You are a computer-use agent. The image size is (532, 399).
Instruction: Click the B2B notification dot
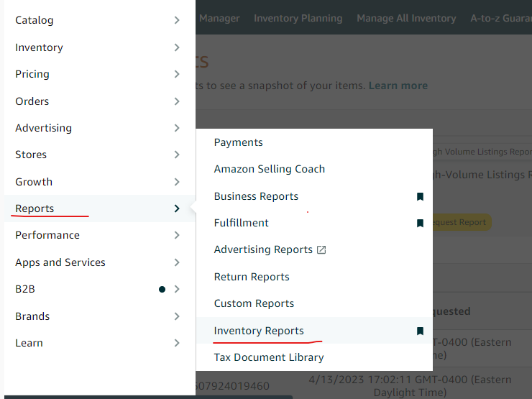click(162, 289)
